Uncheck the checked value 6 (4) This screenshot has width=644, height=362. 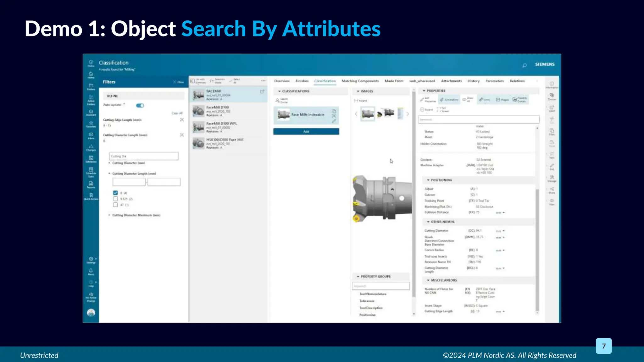click(115, 193)
